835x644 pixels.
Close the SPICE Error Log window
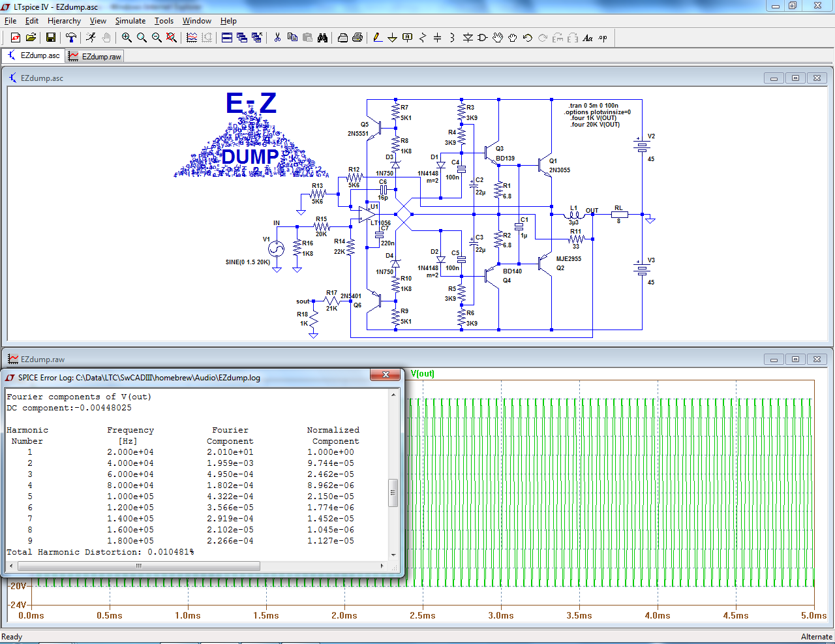pyautogui.click(x=386, y=375)
